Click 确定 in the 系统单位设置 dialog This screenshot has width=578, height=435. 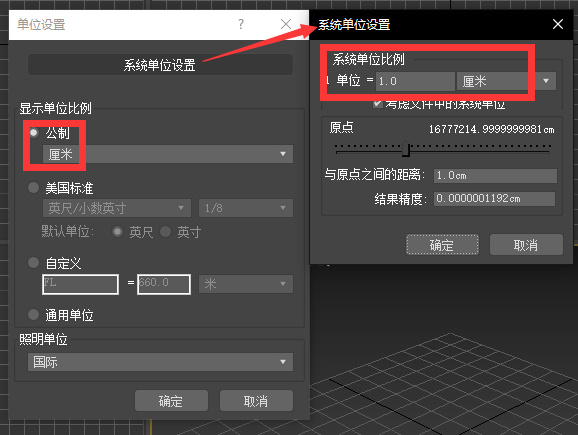442,244
